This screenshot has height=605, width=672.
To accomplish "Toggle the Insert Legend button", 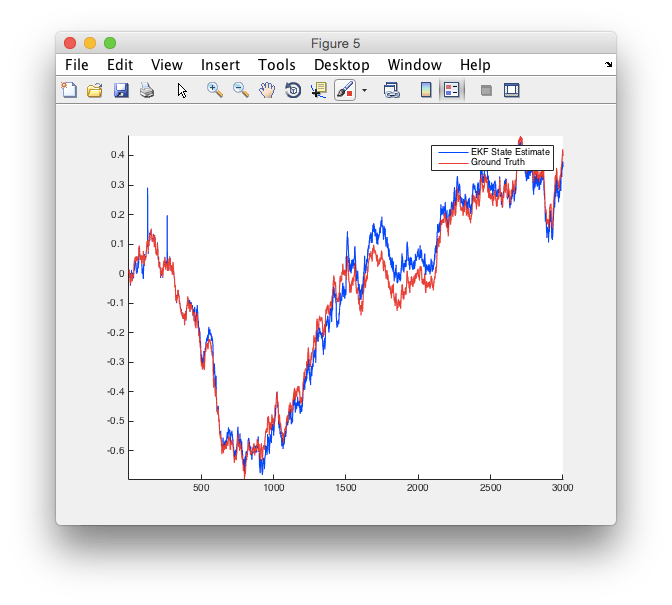I will 452,90.
